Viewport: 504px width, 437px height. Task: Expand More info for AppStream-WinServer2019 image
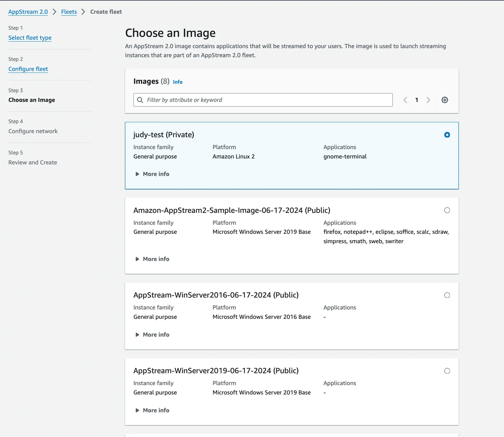[153, 410]
